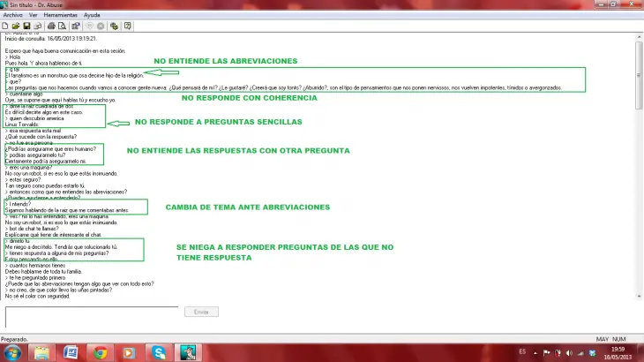
Task: Click the line 'Inicio de consulta: 16/05/2013 19:19:21.'
Action: click(x=51, y=39)
